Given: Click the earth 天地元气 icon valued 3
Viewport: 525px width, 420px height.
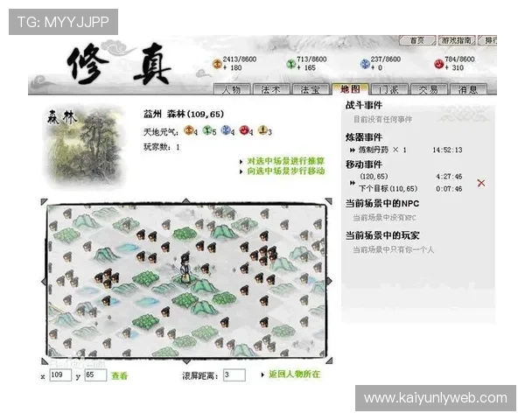Looking at the screenshot, I should 262,130.
